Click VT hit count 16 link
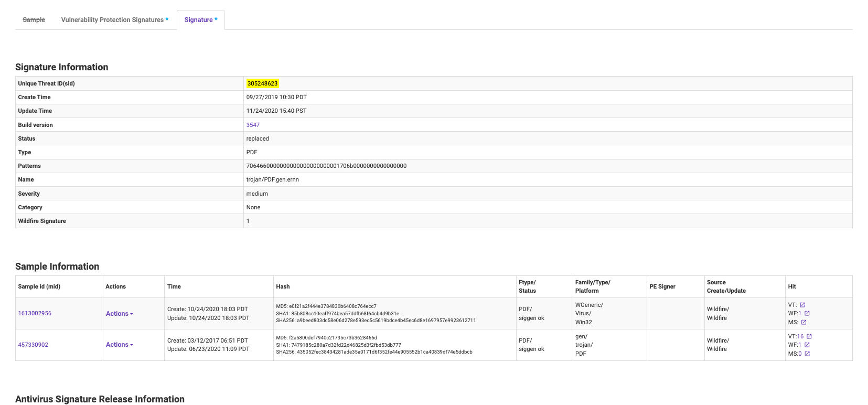Image resolution: width=868 pixels, height=405 pixels. [800, 336]
